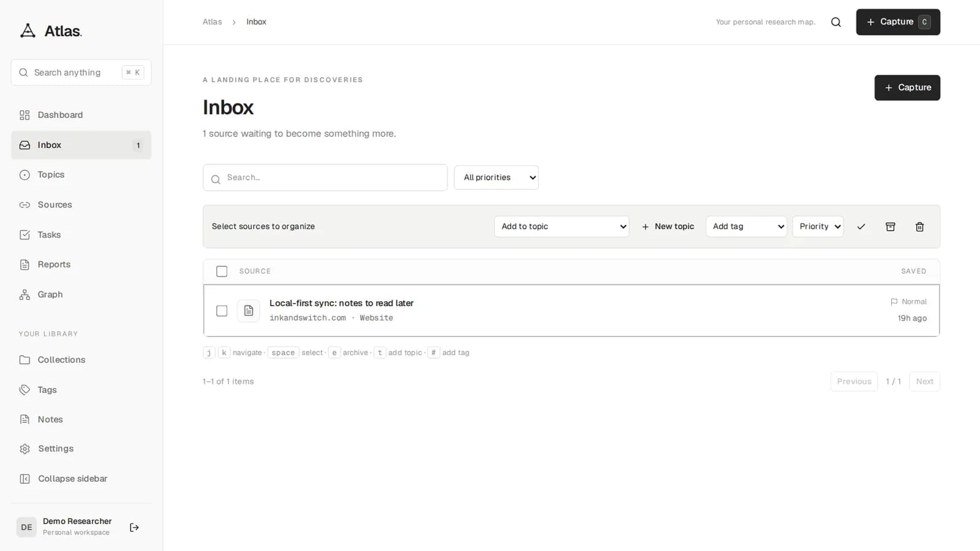Viewport: 980px width, 551px height.
Task: Open the Add tag dropdown
Action: [746, 227]
